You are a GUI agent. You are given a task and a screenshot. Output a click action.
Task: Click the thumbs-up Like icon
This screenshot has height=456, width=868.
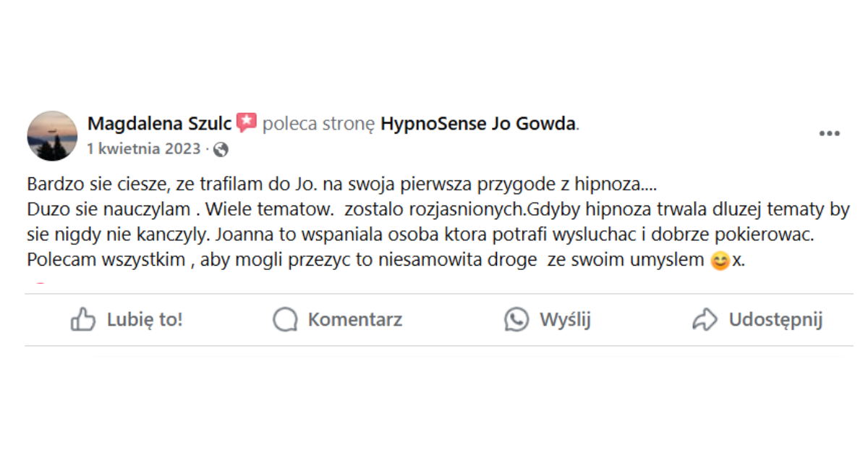(x=83, y=320)
